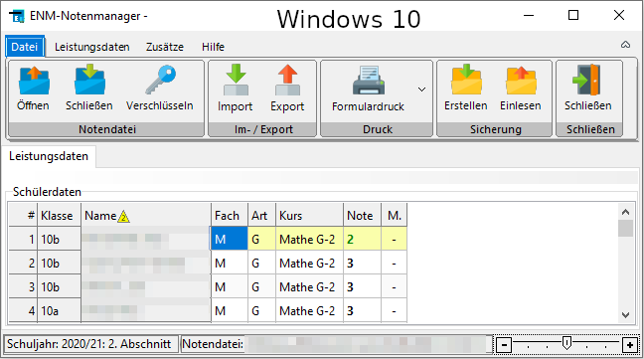Image resolution: width=644 pixels, height=359 pixels.
Task: Click the table scrollbar up arrow
Action: [625, 212]
